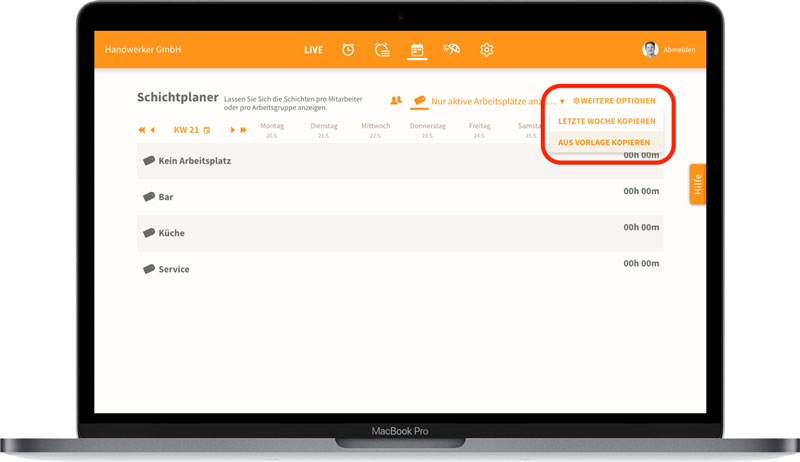Open the shift planner calendar icon
Screen dimensions: 800x462
[x=417, y=50]
